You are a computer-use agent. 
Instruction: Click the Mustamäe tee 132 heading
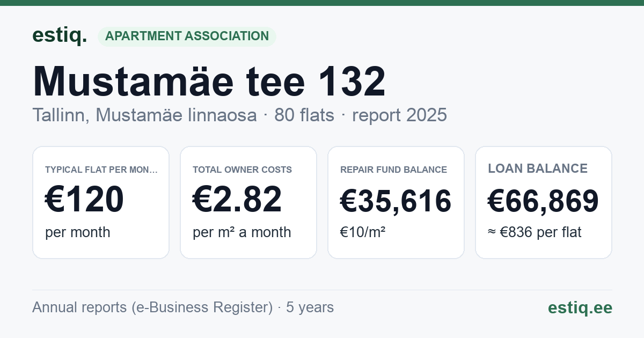[209, 81]
